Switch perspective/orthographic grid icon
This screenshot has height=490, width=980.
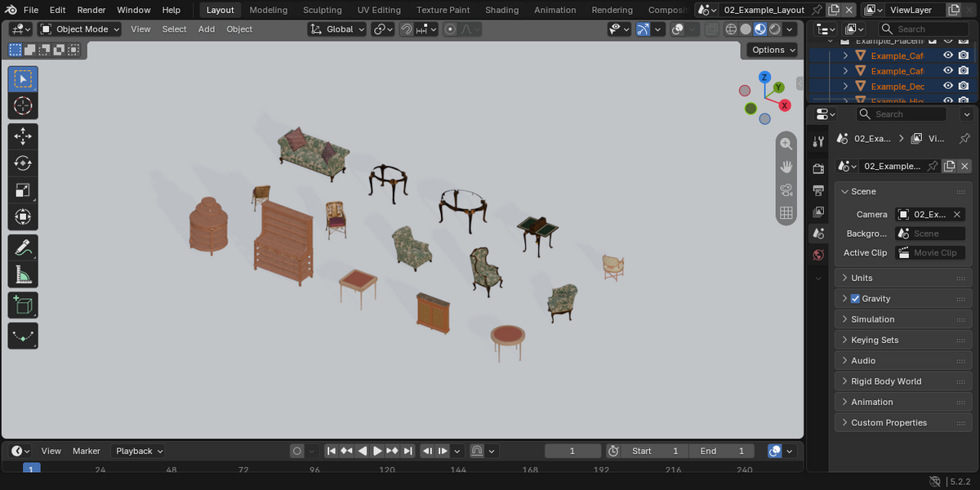(x=786, y=212)
